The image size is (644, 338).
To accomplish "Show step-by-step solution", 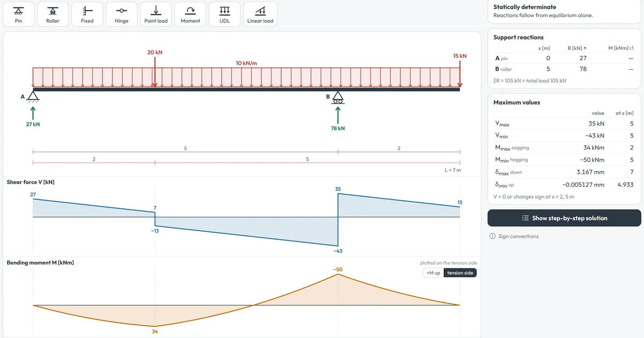I will point(564,218).
